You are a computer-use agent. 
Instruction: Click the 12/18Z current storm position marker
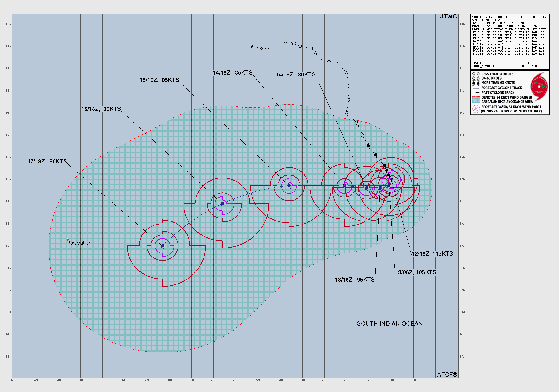[x=391, y=179]
